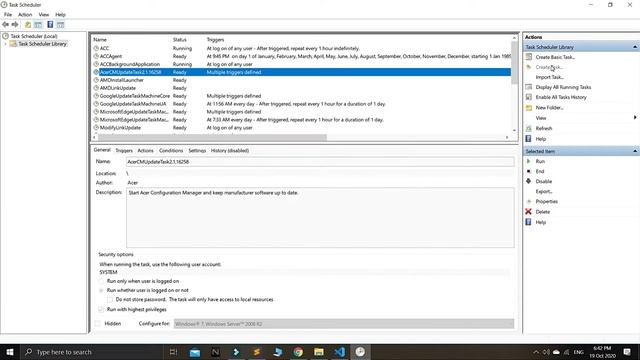This screenshot has width=640, height=360.
Task: Click the Disable down-arrow icon
Action: point(529,181)
